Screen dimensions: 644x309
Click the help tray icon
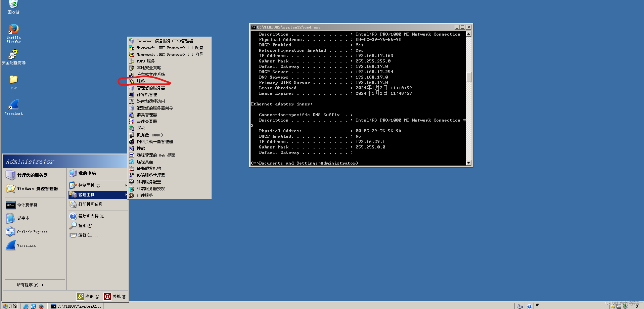click(x=529, y=306)
